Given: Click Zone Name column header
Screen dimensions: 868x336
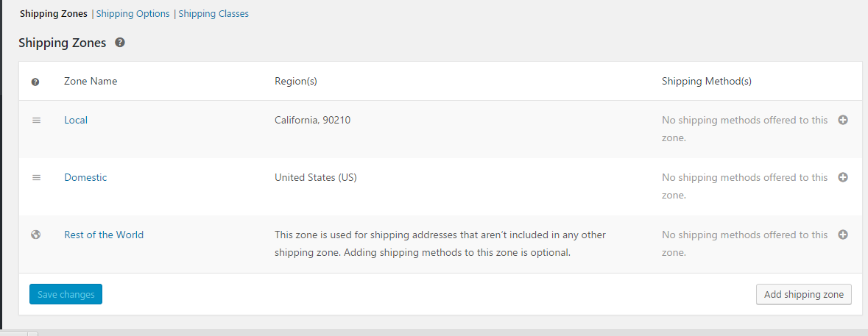Looking at the screenshot, I should (x=91, y=81).
